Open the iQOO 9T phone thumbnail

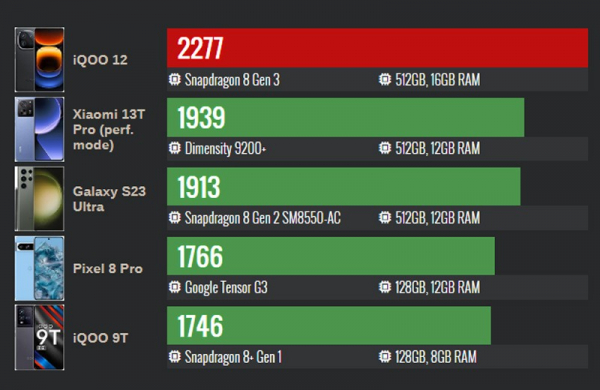click(39, 337)
